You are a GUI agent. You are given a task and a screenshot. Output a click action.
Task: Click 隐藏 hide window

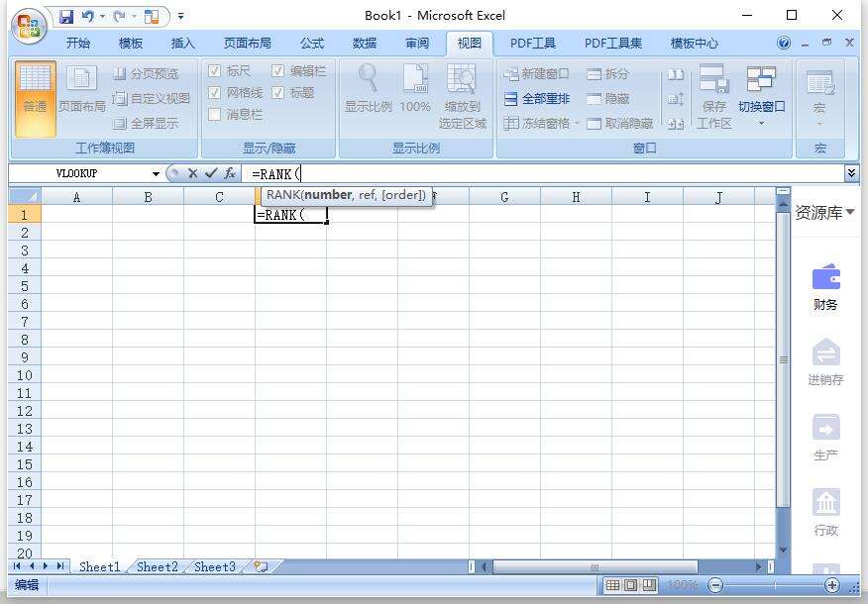pos(607,98)
